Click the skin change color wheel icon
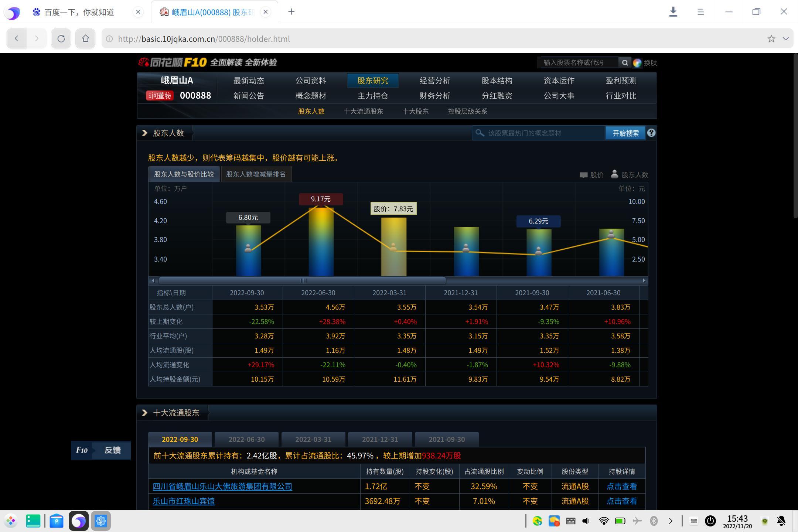The width and height of the screenshot is (798, 532). click(637, 63)
